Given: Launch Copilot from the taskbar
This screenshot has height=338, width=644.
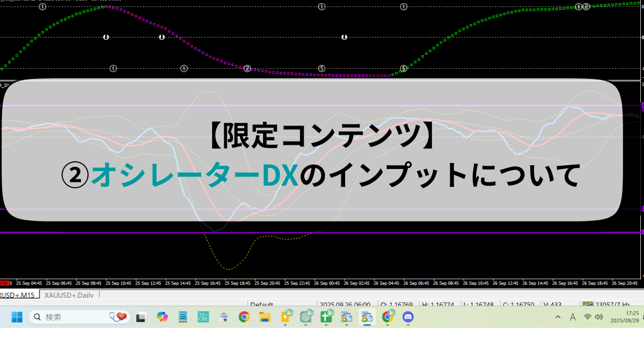Looking at the screenshot, I should coord(162,317).
